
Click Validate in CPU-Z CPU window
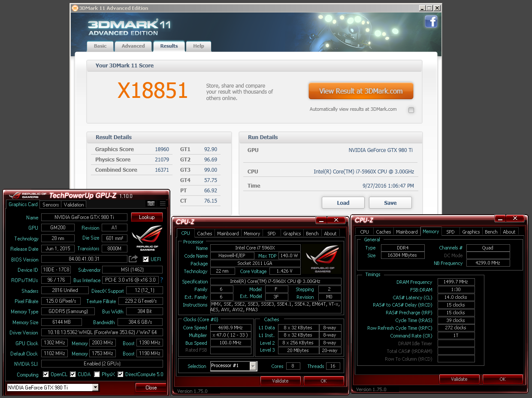[280, 381]
